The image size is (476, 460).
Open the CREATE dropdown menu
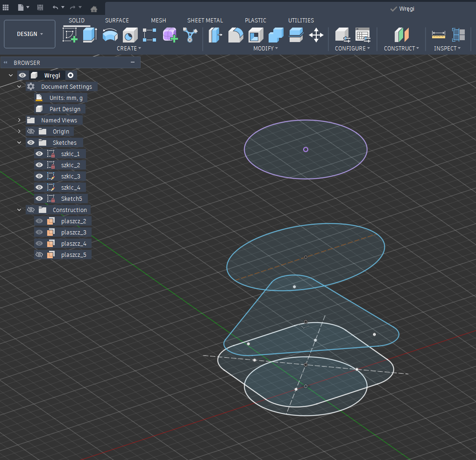129,49
